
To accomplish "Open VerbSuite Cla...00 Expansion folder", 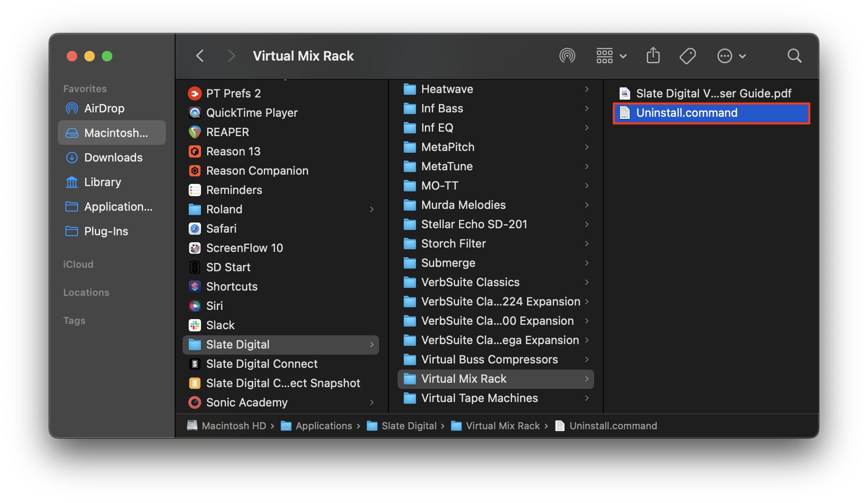I will coord(496,321).
